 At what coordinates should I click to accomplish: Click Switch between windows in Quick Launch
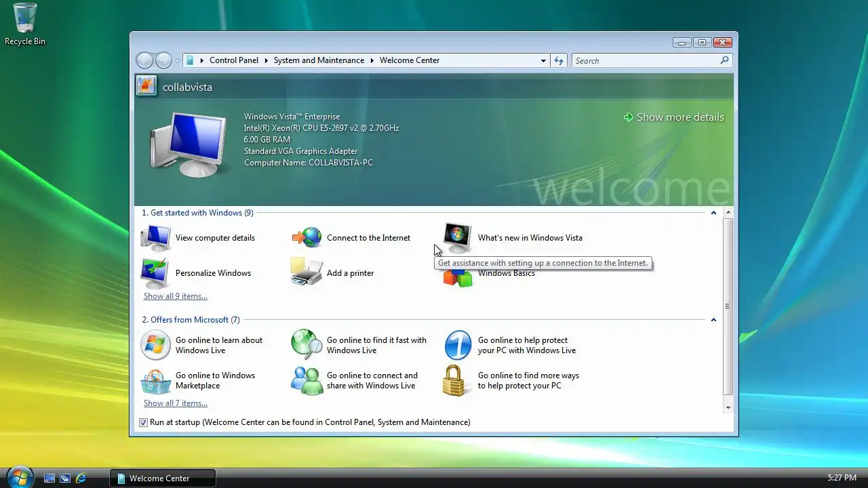(x=65, y=478)
